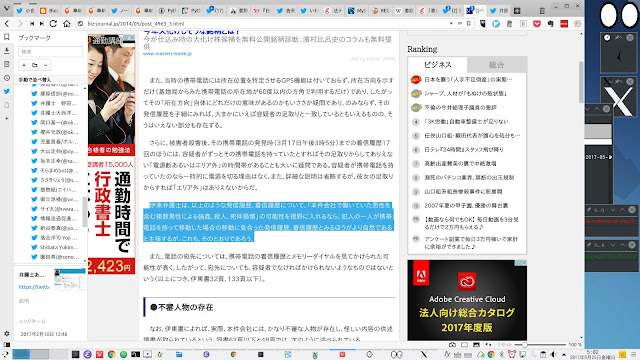Click the Evernote extension icon
Viewport: 640px width, 360px height.
tap(550, 24)
